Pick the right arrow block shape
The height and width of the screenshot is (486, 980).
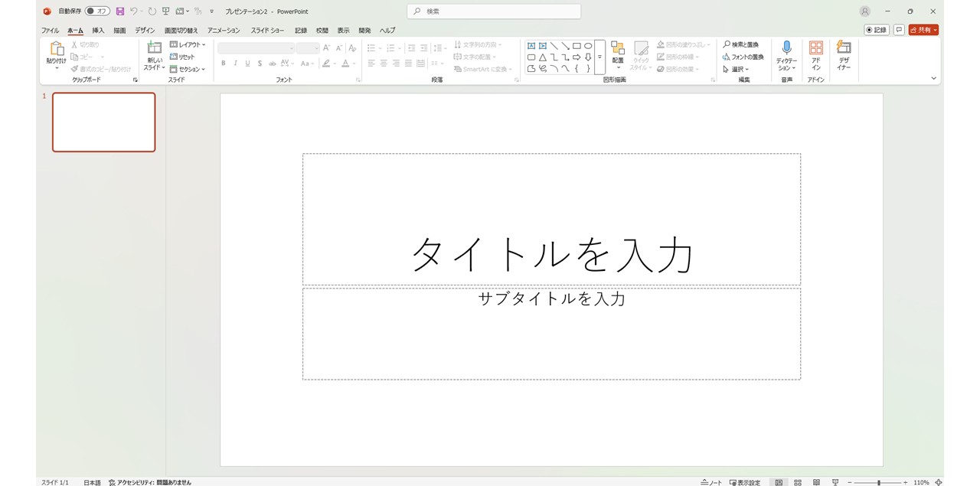(x=577, y=57)
